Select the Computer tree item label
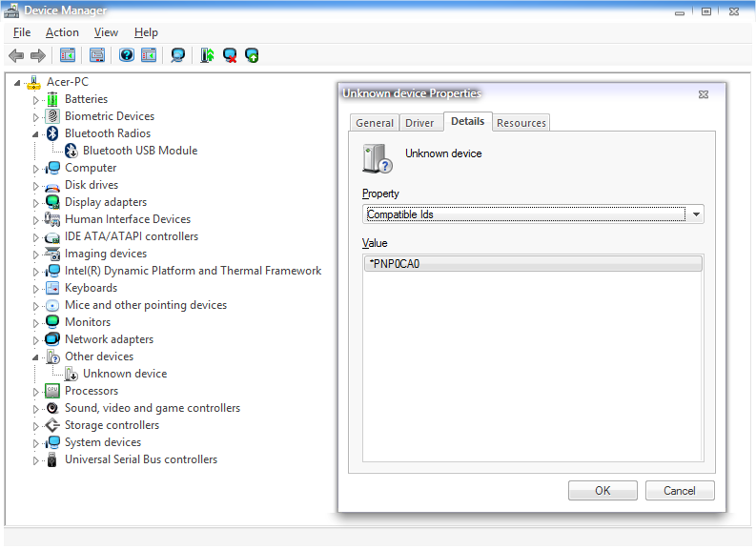 (91, 168)
